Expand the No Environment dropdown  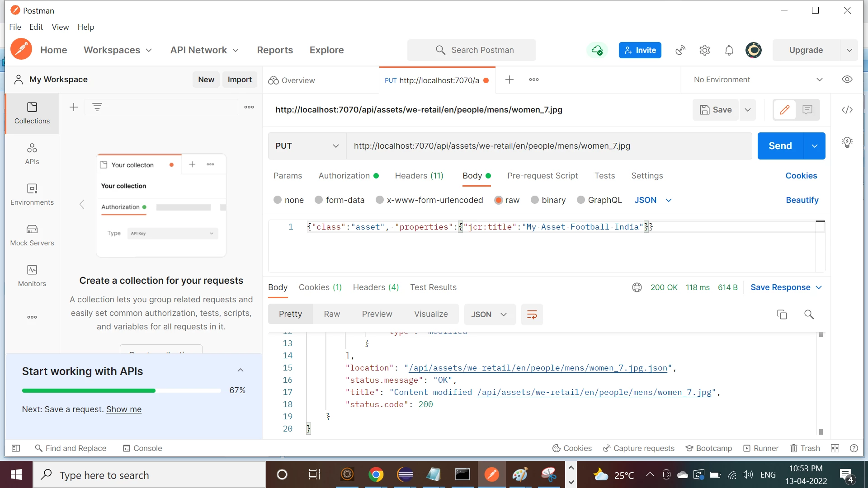point(758,80)
